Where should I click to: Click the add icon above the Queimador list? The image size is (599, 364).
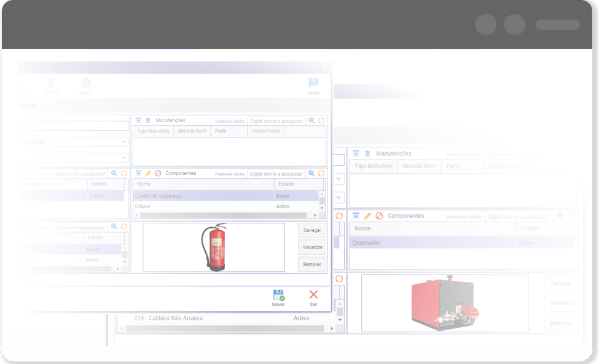[356, 216]
